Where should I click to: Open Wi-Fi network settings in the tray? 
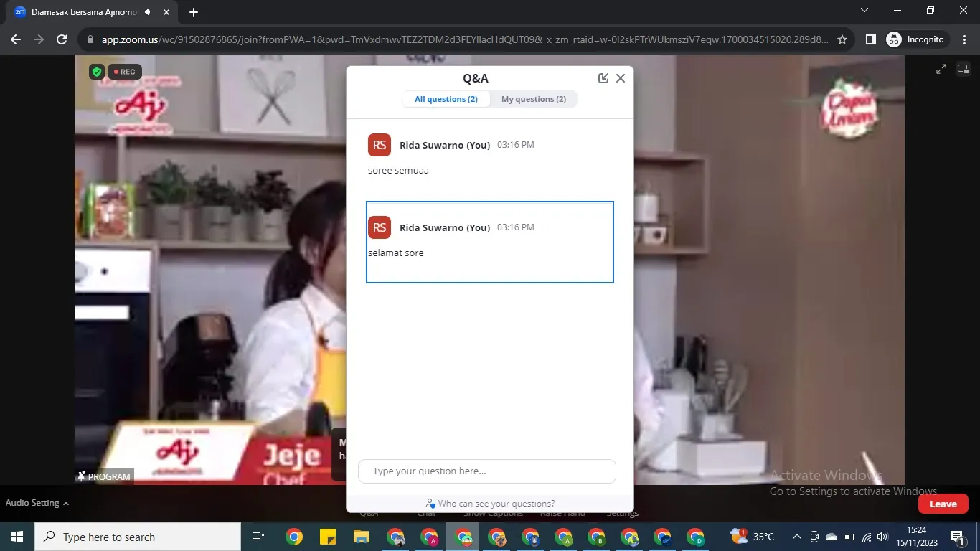[x=867, y=537]
